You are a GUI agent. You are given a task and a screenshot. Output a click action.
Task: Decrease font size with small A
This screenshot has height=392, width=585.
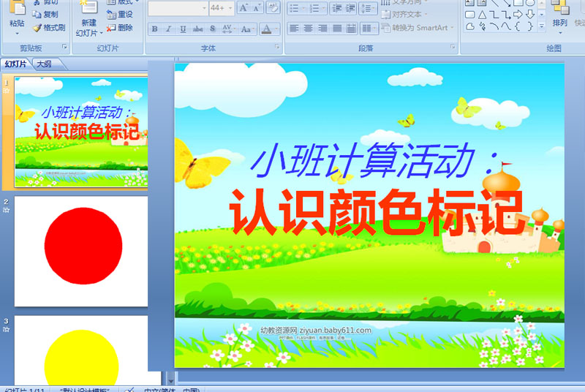tap(257, 8)
